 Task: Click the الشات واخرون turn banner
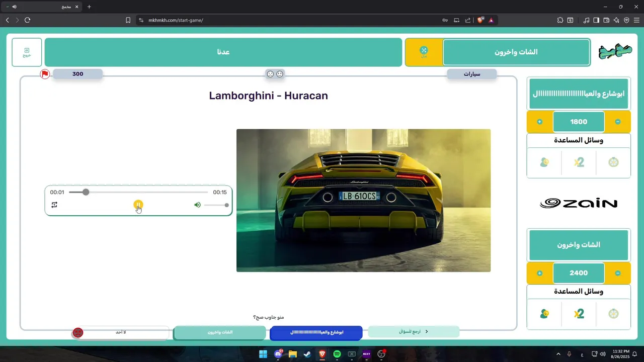tap(516, 52)
